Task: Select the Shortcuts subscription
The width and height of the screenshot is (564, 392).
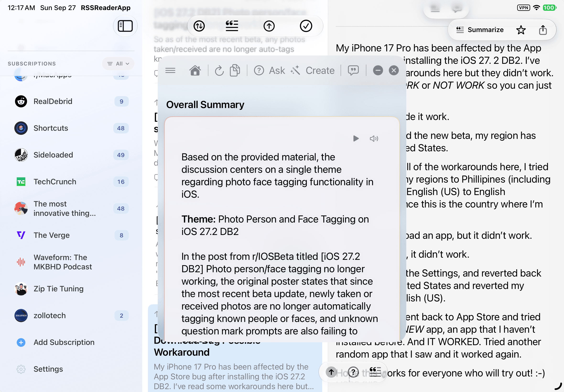Action: point(71,128)
